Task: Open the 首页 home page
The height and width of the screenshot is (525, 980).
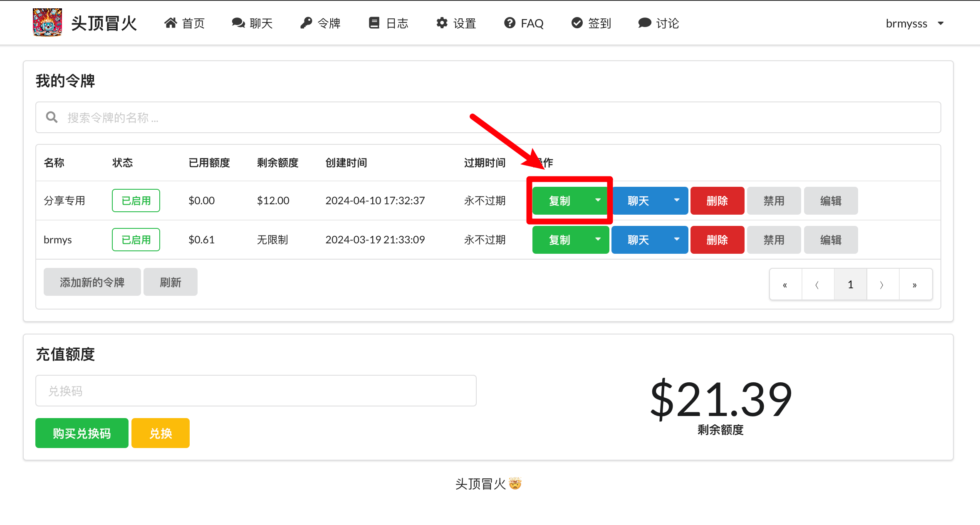Action: click(184, 23)
